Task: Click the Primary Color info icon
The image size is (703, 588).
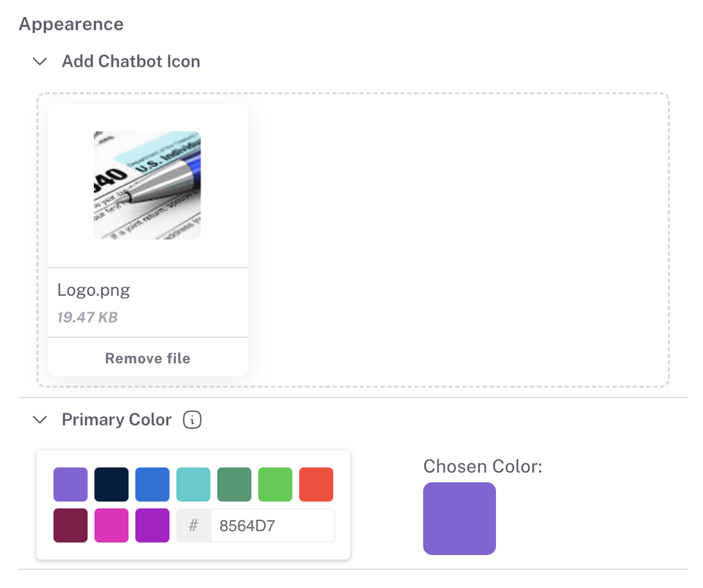Action: pyautogui.click(x=192, y=420)
